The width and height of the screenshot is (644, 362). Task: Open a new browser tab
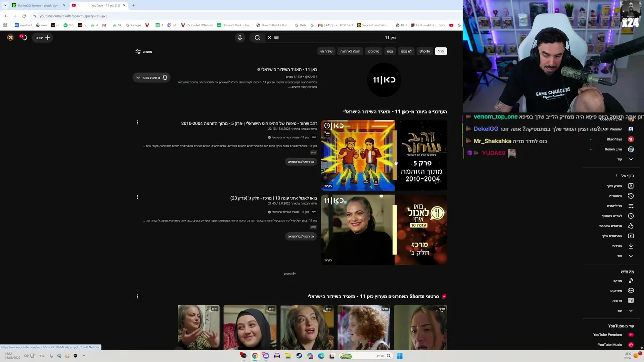[x=133, y=5]
